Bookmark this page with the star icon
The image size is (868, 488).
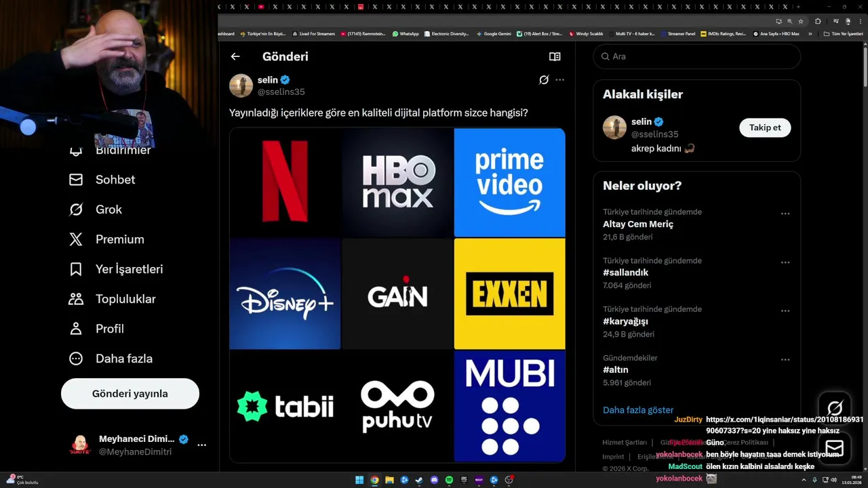click(x=801, y=21)
